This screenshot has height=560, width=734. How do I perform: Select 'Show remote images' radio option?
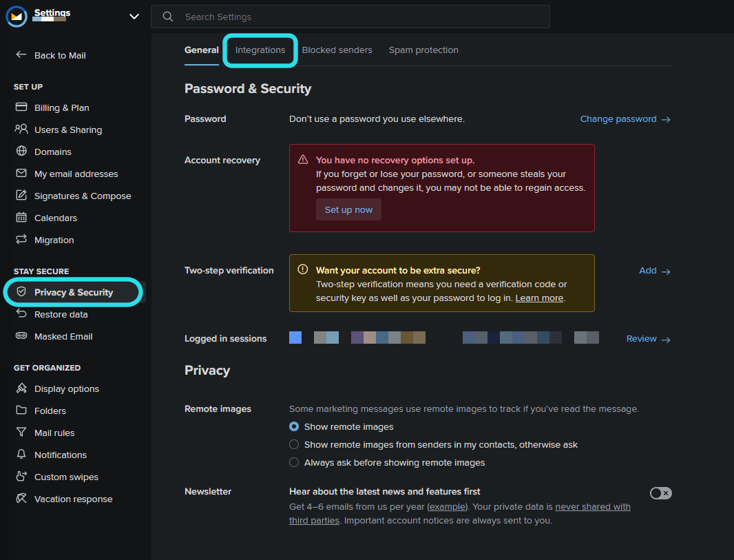tap(294, 427)
